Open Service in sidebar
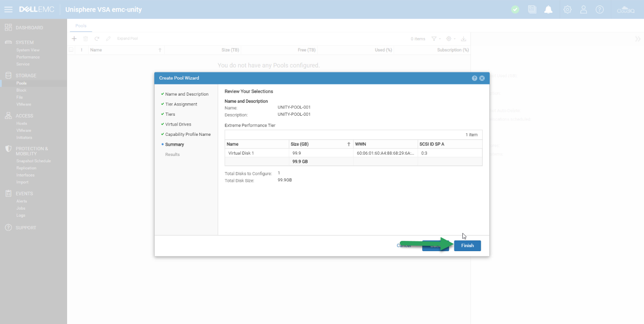The image size is (644, 324). coord(23,64)
